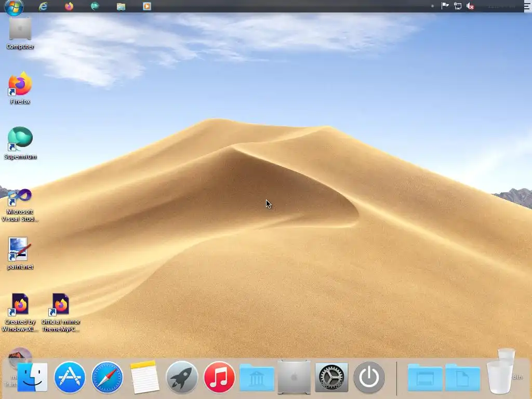Select the paint.net desktop shortcut

(20, 254)
